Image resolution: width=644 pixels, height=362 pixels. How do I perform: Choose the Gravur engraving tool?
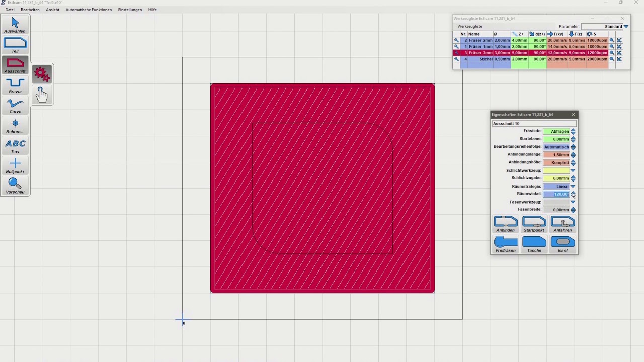[15, 85]
